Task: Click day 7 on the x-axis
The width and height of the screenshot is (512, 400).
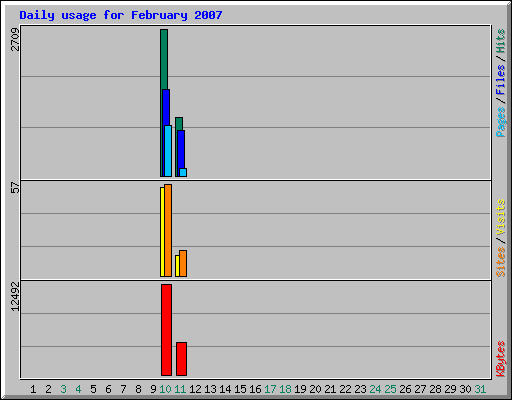Action: (x=123, y=389)
